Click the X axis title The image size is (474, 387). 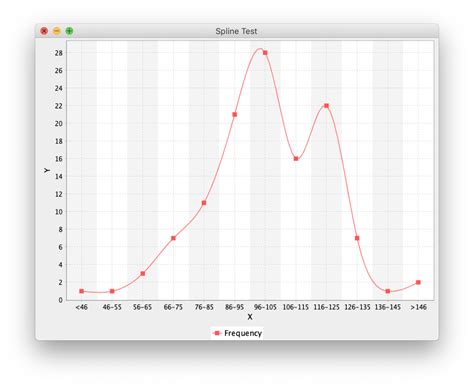pyautogui.click(x=250, y=317)
